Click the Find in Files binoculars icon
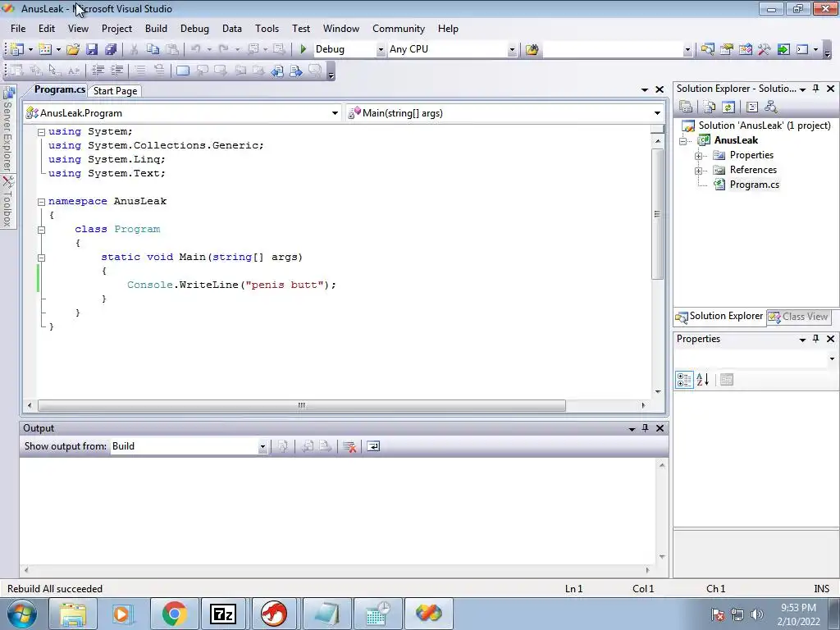The image size is (840, 630). [532, 49]
